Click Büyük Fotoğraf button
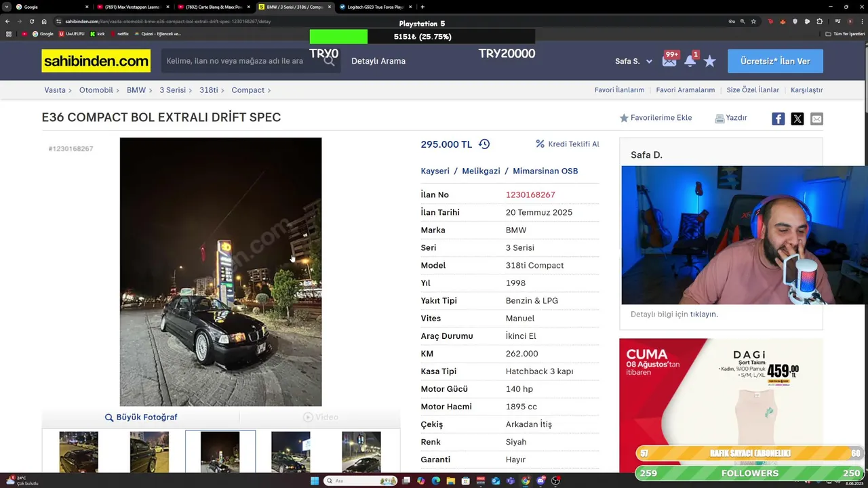868x488 pixels. click(141, 417)
